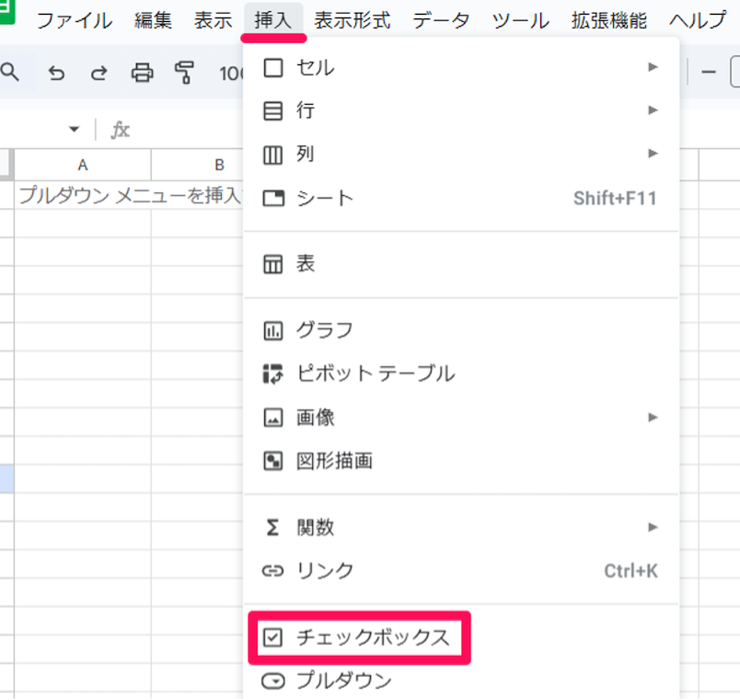Image resolution: width=740 pixels, height=700 pixels.
Task: Click inside the formula bar
Action: (x=184, y=130)
